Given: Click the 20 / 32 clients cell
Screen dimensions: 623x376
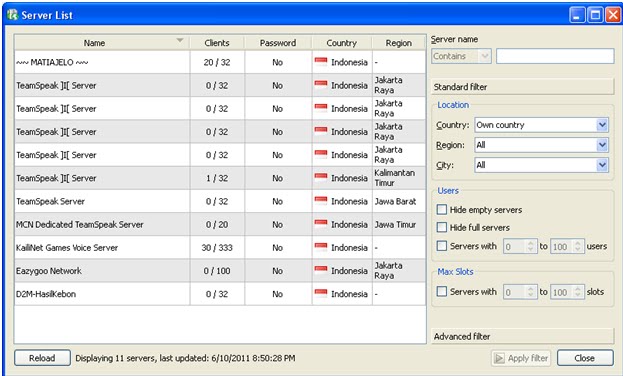Looking at the screenshot, I should click(217, 62).
